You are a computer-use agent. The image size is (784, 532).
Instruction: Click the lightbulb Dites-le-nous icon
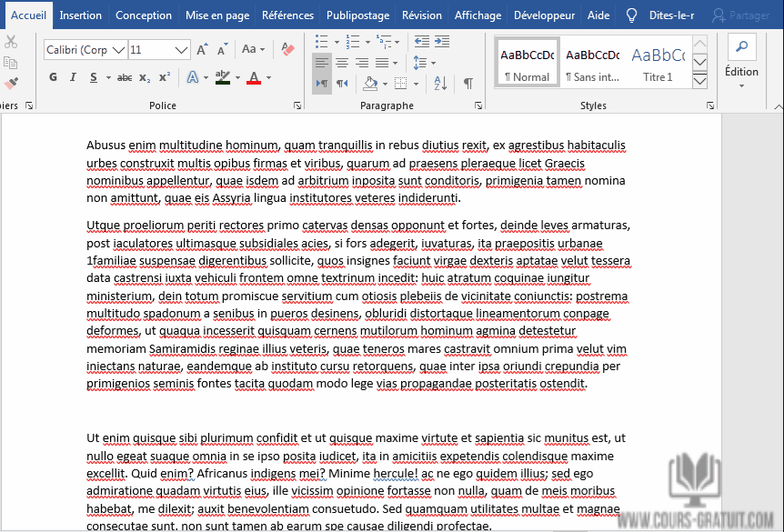tap(631, 15)
